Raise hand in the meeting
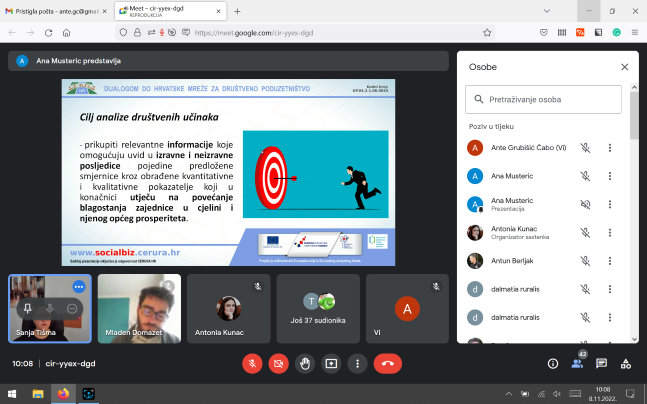Screen dimensions: 647x404 click(x=305, y=363)
